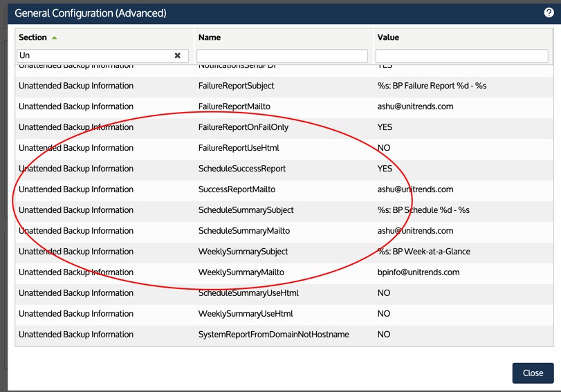
Task: Clear the Section filter with the X icon
Action: [x=178, y=55]
